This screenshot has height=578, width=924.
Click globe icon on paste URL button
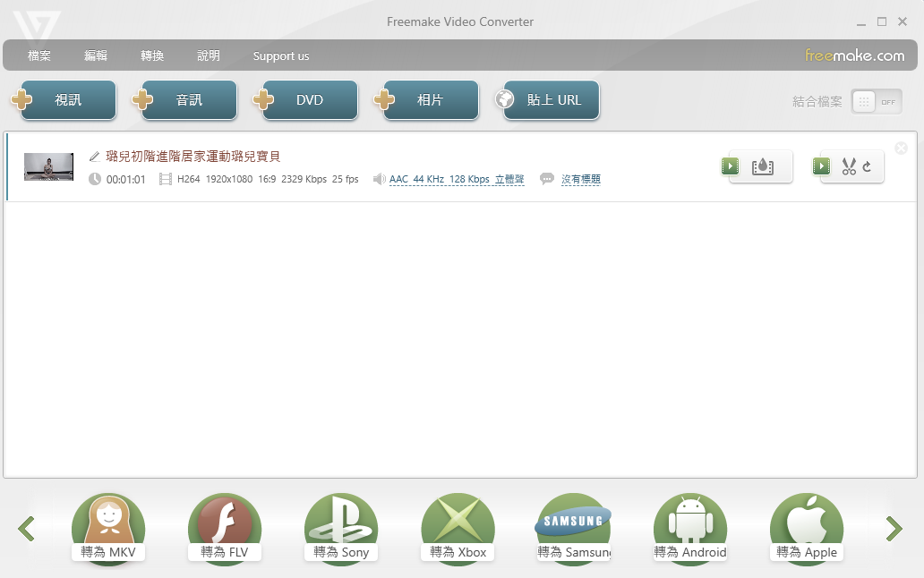[x=504, y=99]
